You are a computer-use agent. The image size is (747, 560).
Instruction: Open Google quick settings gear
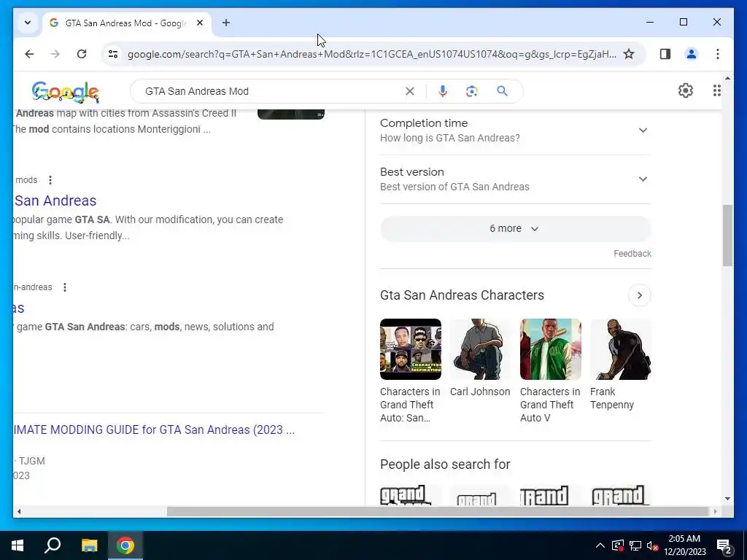686,90
